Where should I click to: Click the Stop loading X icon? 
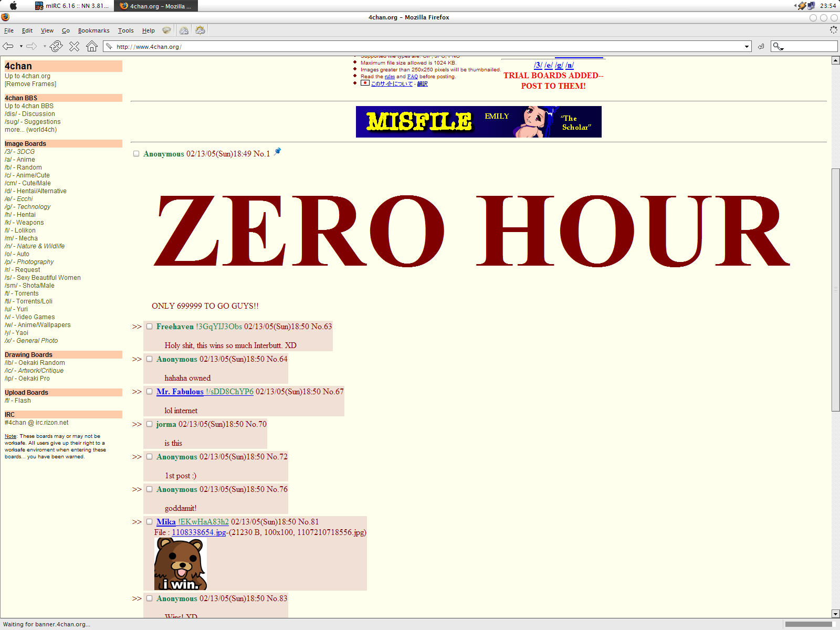(x=74, y=46)
